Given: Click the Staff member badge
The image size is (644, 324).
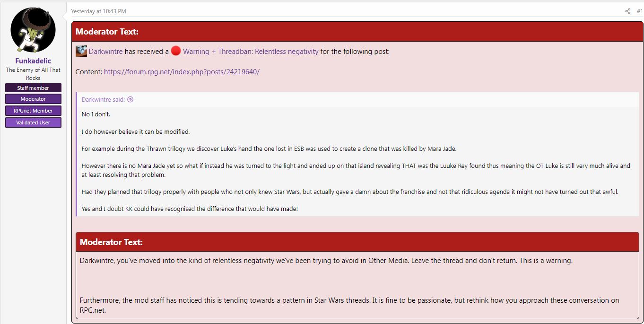Looking at the screenshot, I should point(33,88).
